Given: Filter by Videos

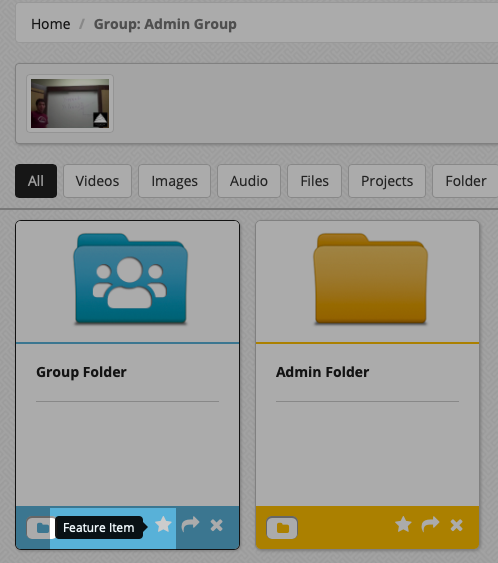Looking at the screenshot, I should [97, 181].
